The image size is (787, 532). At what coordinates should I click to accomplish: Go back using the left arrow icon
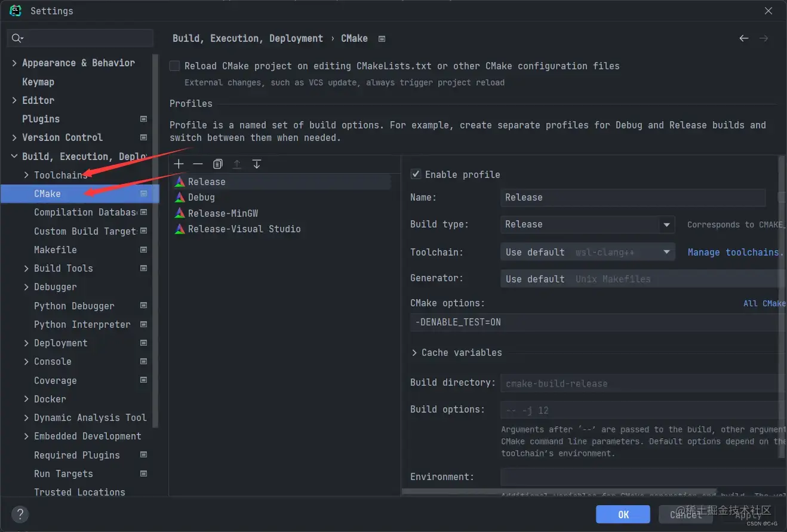(x=743, y=38)
